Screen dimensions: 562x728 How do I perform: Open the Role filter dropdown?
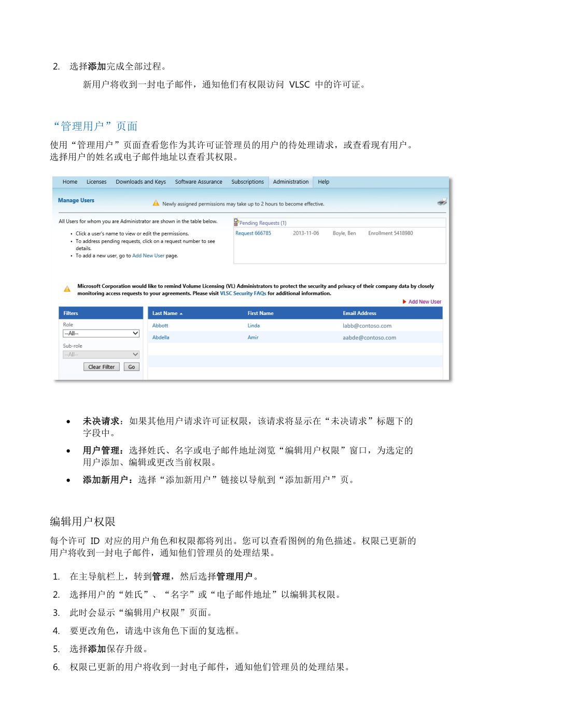[101, 333]
